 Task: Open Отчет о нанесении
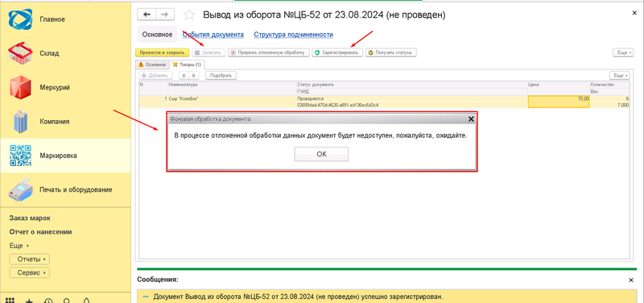point(41,232)
